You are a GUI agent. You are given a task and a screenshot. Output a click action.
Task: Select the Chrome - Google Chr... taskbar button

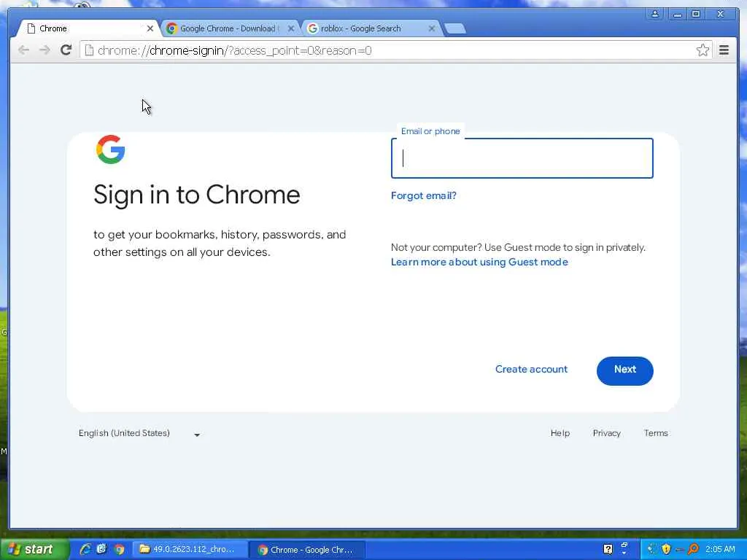pos(308,550)
